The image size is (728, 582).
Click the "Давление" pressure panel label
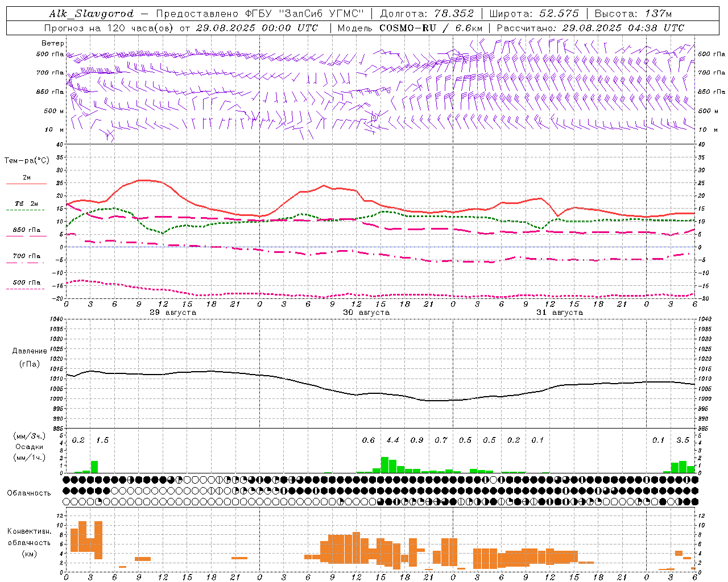[30, 351]
